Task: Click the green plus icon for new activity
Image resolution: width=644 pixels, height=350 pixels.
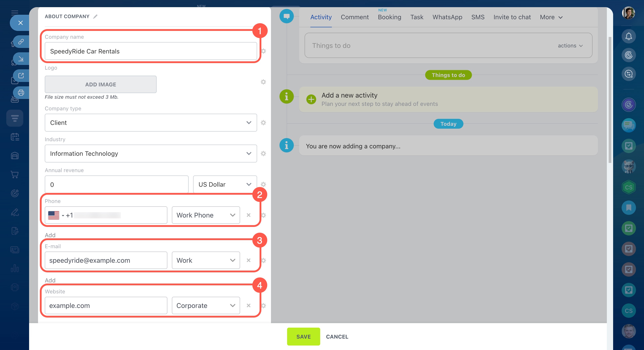Action: coord(311,100)
